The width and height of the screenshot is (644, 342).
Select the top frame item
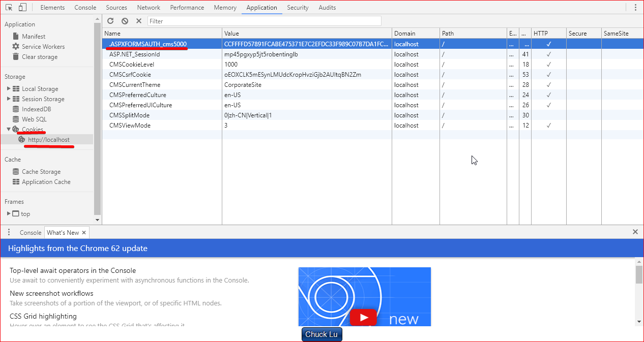(25, 214)
